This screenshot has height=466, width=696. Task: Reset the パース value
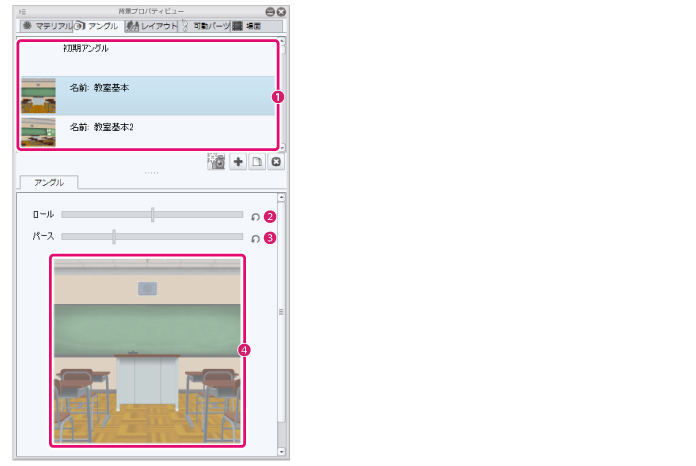[x=255, y=239]
